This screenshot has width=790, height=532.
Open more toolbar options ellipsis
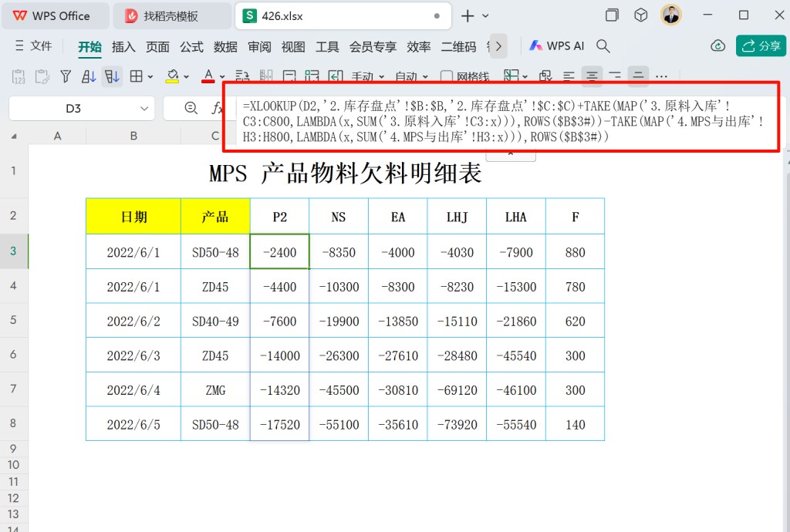pos(661,77)
